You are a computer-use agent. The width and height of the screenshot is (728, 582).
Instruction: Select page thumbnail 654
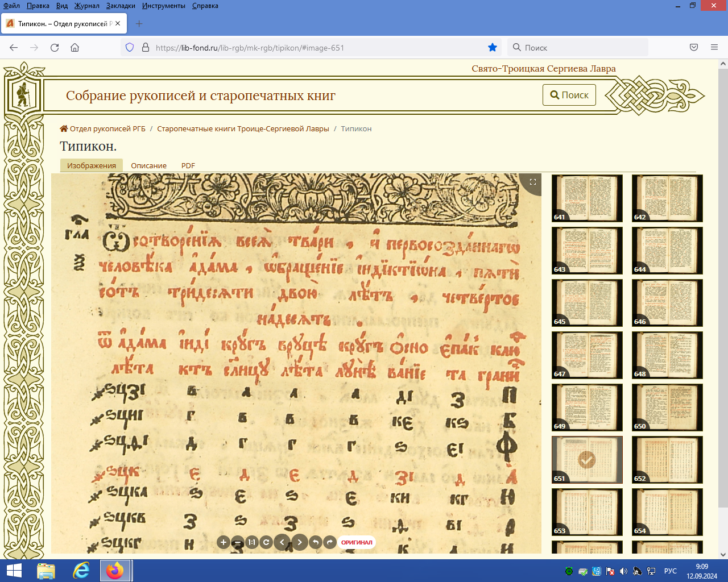click(667, 512)
